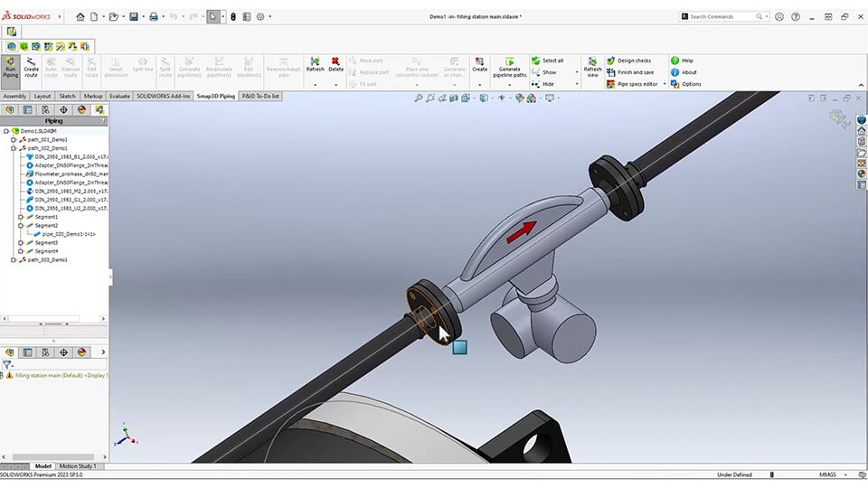Image resolution: width=868 pixels, height=488 pixels.
Task: Expand the Segment3 node
Action: (21, 243)
